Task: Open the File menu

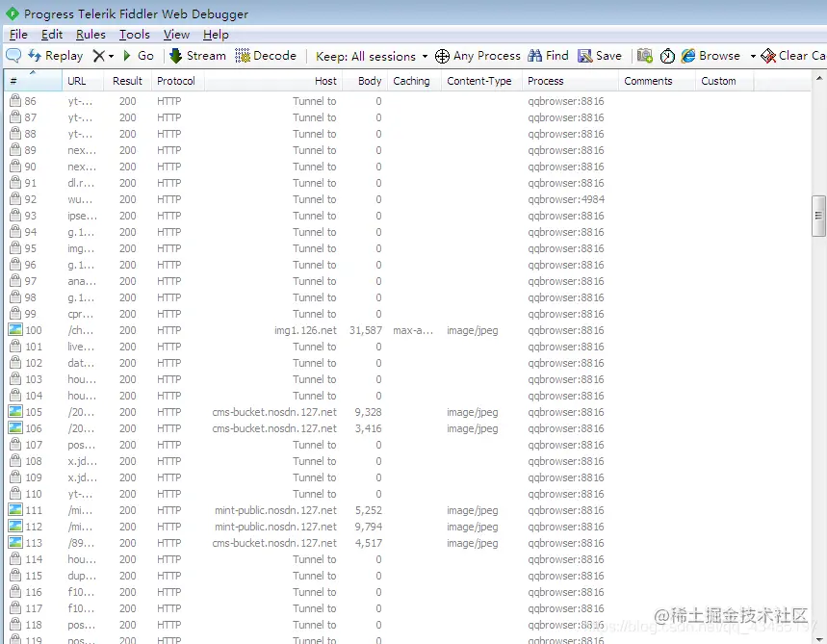Action: tap(18, 35)
